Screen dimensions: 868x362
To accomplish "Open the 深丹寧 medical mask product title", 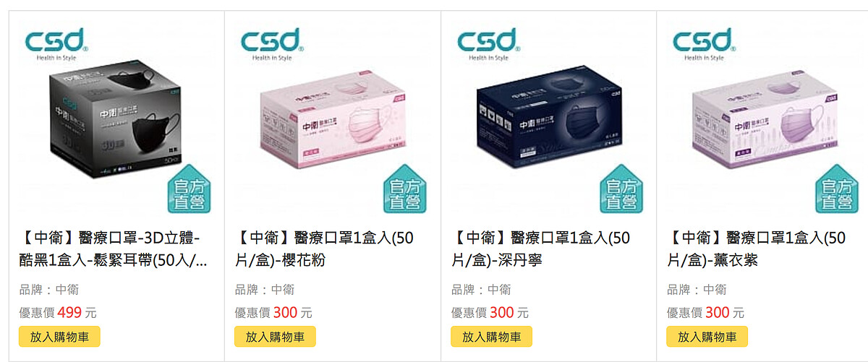I will click(540, 249).
